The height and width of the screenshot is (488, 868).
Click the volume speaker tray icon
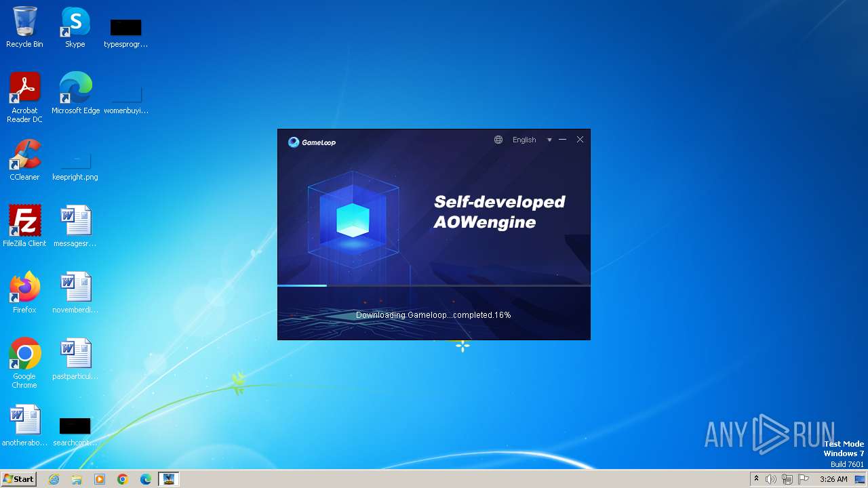click(771, 479)
